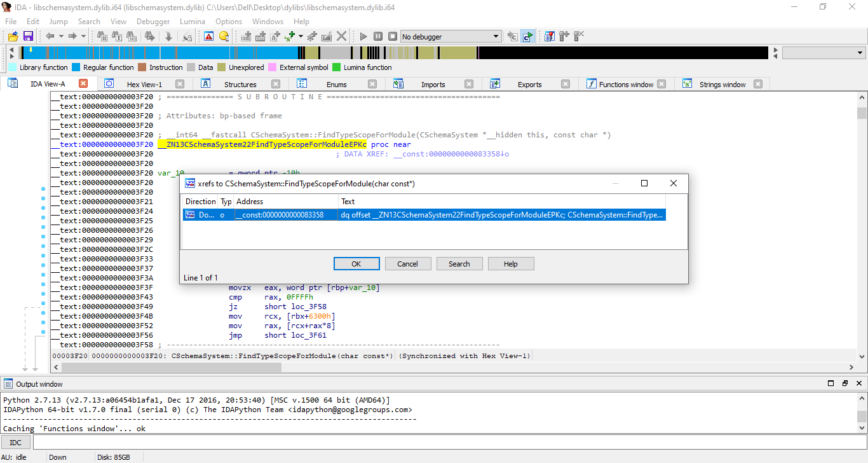Start the process with the play icon

click(x=363, y=36)
